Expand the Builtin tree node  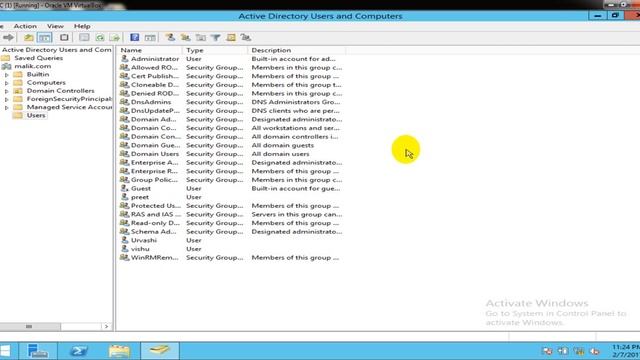tap(7, 75)
